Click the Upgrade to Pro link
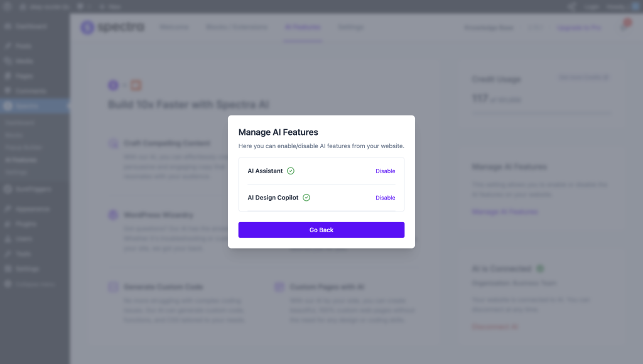This screenshot has width=643, height=364. 579,28
